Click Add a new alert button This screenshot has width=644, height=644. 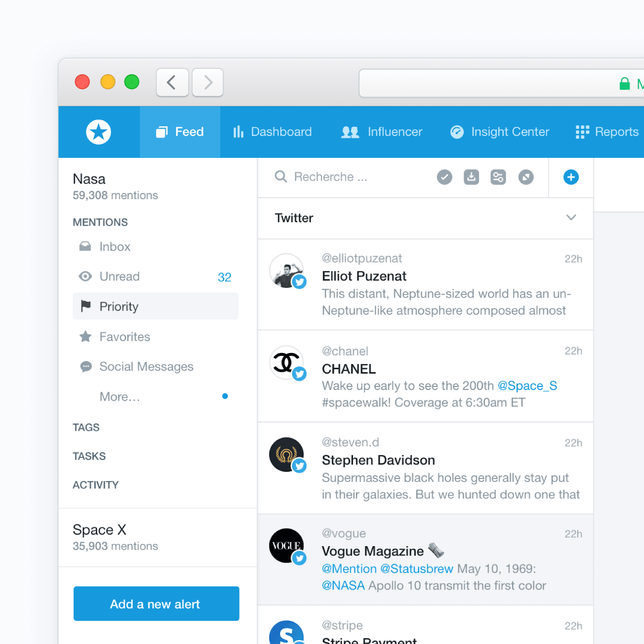[156, 604]
